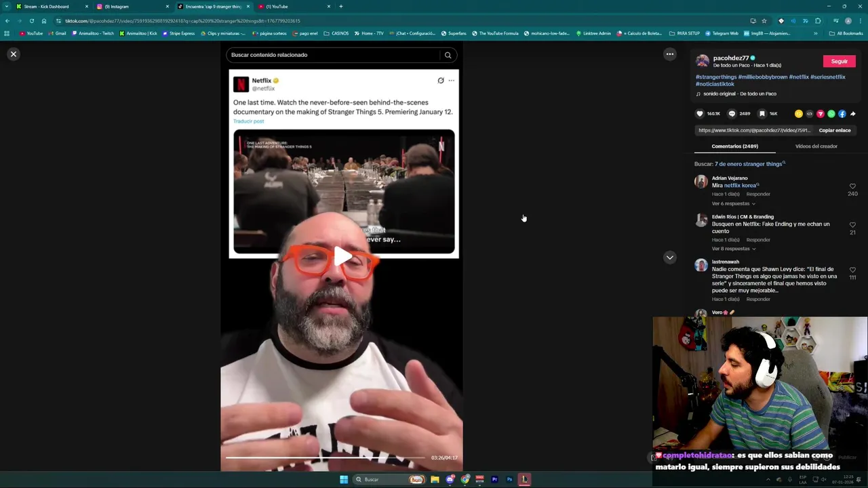The width and height of the screenshot is (868, 488).
Task: Click 'Copiar enlace' button
Action: click(x=834, y=130)
